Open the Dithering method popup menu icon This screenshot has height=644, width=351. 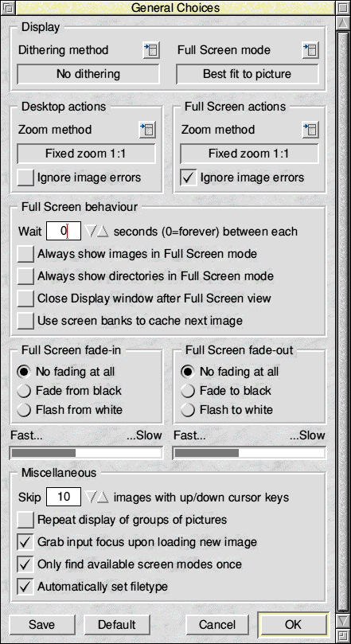(151, 50)
